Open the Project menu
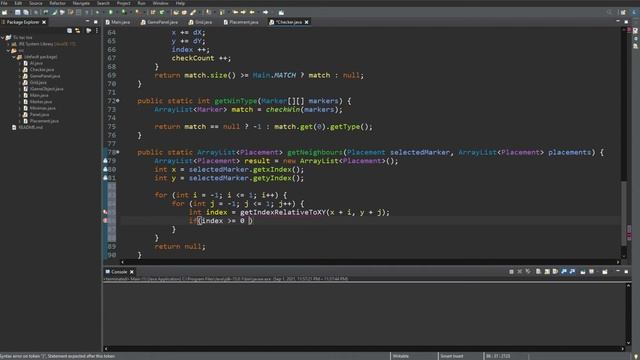This screenshot has height=360, width=640. tap(123, 3)
